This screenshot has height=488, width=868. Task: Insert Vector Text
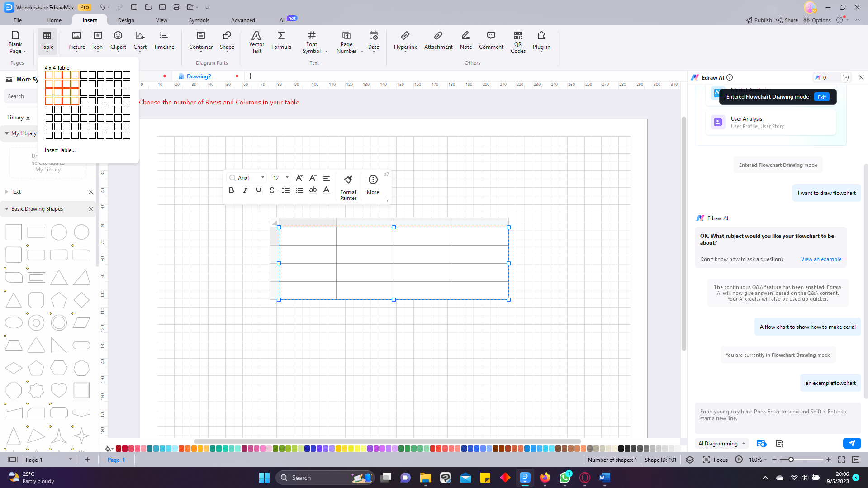point(256,42)
